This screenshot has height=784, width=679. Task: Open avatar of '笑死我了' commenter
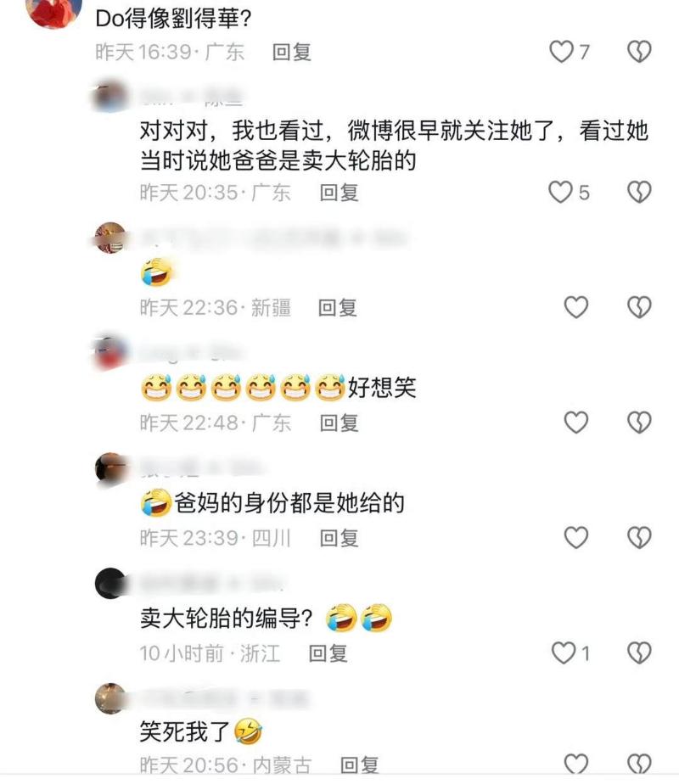pyautogui.click(x=110, y=698)
